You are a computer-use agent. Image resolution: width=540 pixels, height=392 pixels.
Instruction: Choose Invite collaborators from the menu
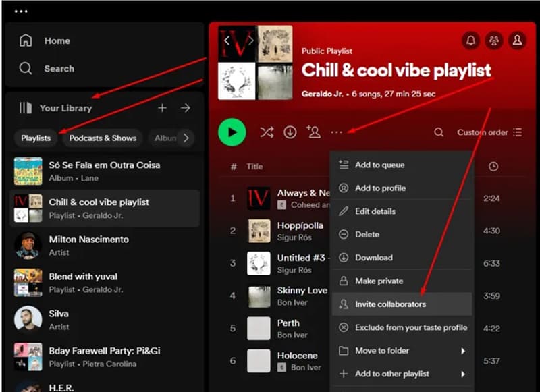click(x=389, y=304)
